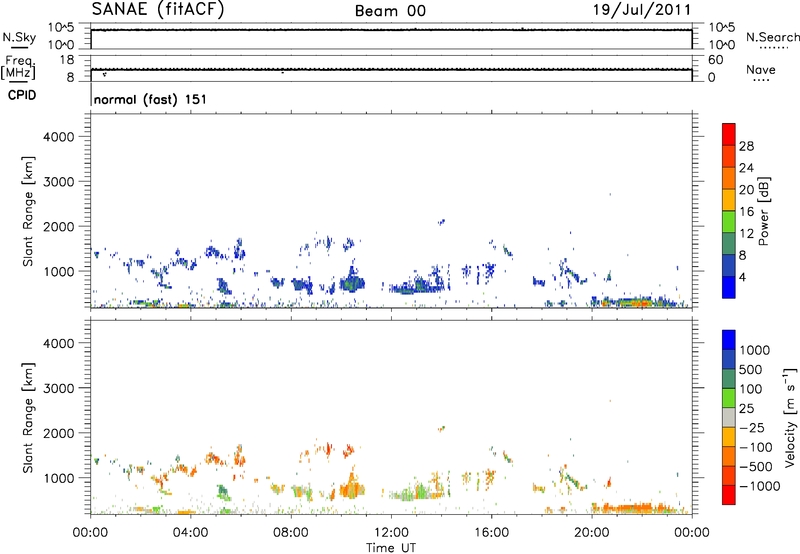Click 2000 tick in the velocity panel
This screenshot has height=554, width=800.
click(x=58, y=433)
